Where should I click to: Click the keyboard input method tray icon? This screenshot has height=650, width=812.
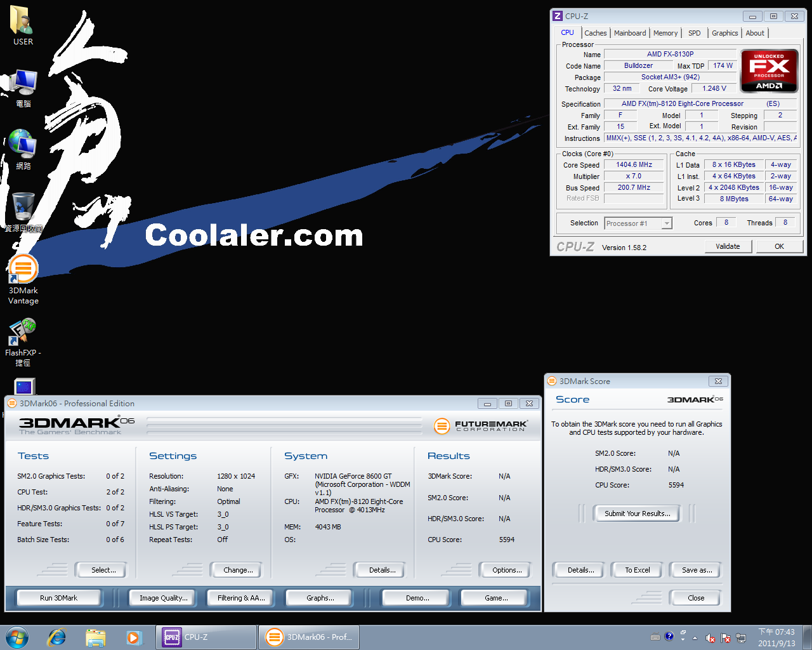coord(655,637)
